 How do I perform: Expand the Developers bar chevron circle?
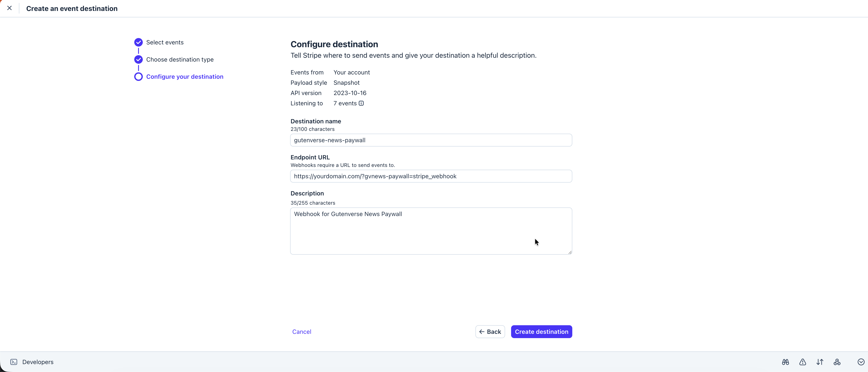click(861, 362)
